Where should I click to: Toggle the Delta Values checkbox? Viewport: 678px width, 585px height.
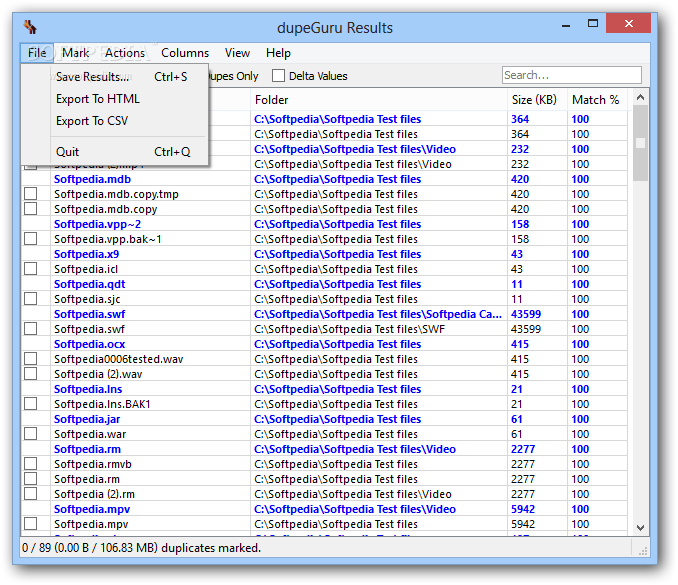pyautogui.click(x=278, y=76)
